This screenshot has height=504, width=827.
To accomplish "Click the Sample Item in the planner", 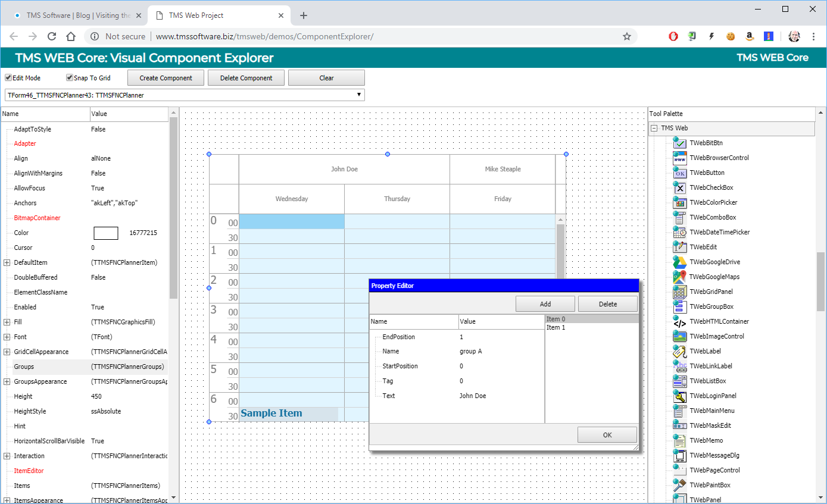I will pos(288,414).
